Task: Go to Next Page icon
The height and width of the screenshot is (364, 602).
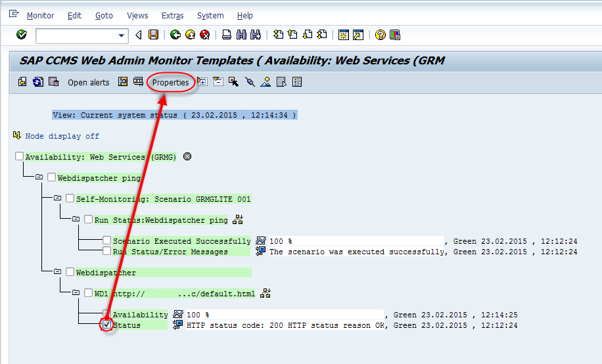Action: (x=307, y=35)
